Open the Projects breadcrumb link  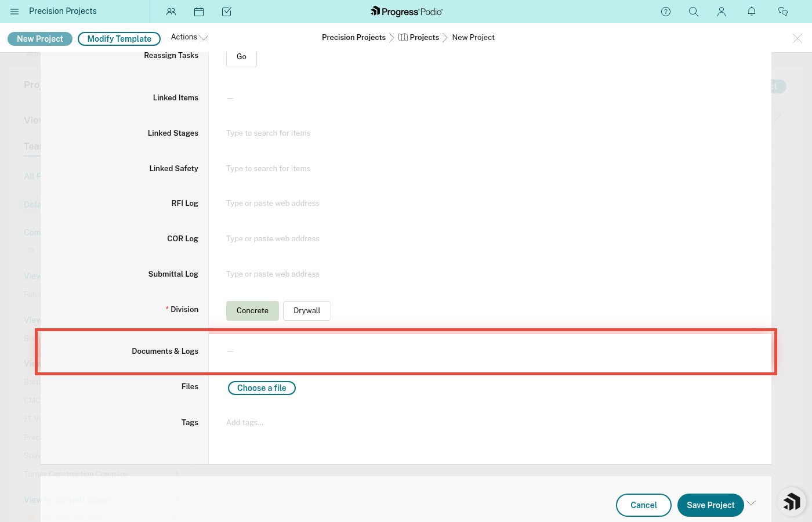tap(424, 37)
